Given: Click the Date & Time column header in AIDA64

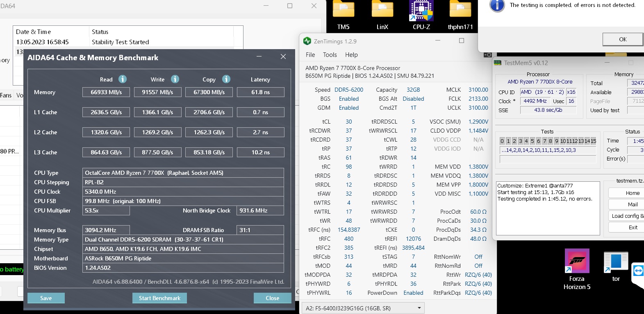Looking at the screenshot, I should (51, 32).
